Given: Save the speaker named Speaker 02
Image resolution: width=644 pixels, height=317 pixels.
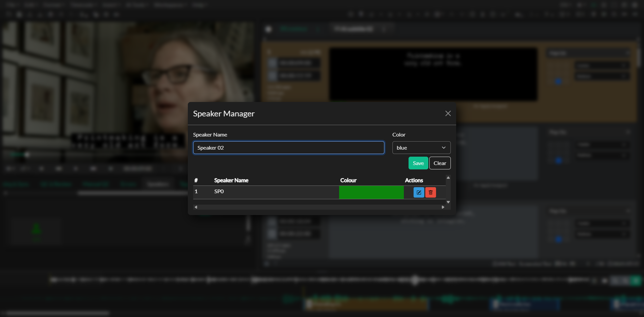Looking at the screenshot, I should (x=418, y=163).
